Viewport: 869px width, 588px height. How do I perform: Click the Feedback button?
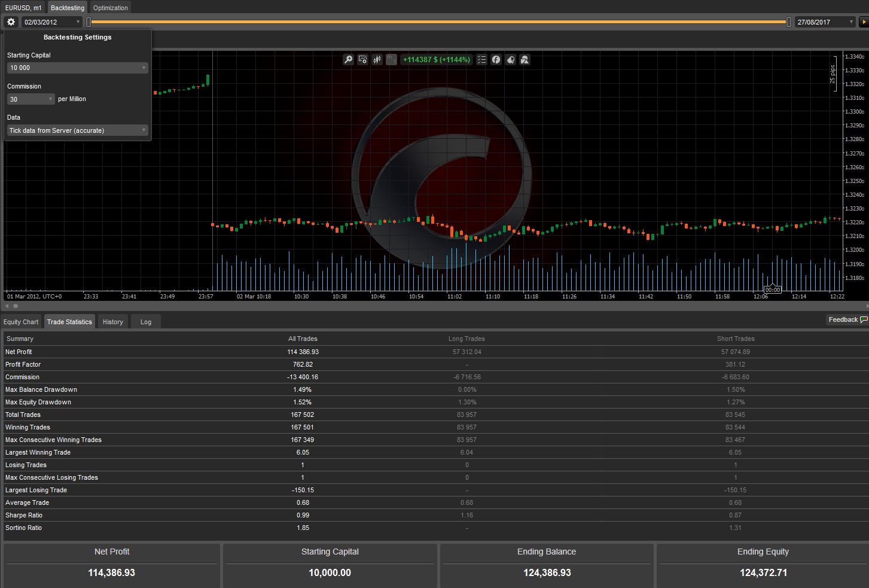click(x=847, y=320)
